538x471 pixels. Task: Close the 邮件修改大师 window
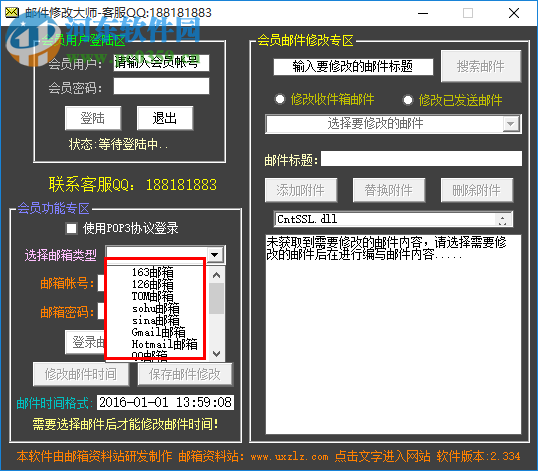[514, 13]
